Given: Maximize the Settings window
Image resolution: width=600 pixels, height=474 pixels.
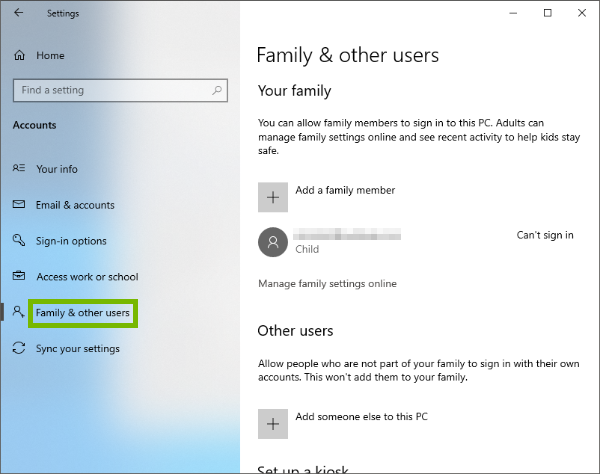Looking at the screenshot, I should coord(548,13).
